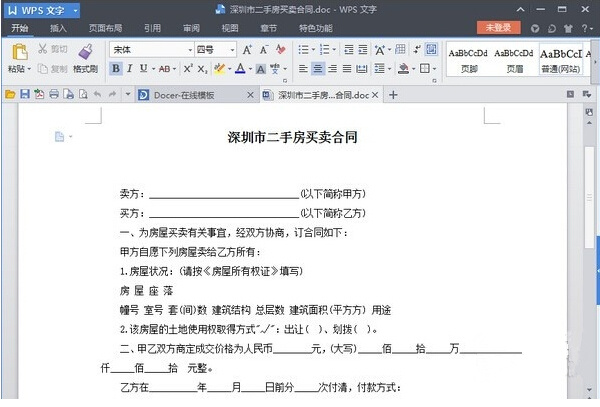Click the orange 未登录 login button

(497, 28)
